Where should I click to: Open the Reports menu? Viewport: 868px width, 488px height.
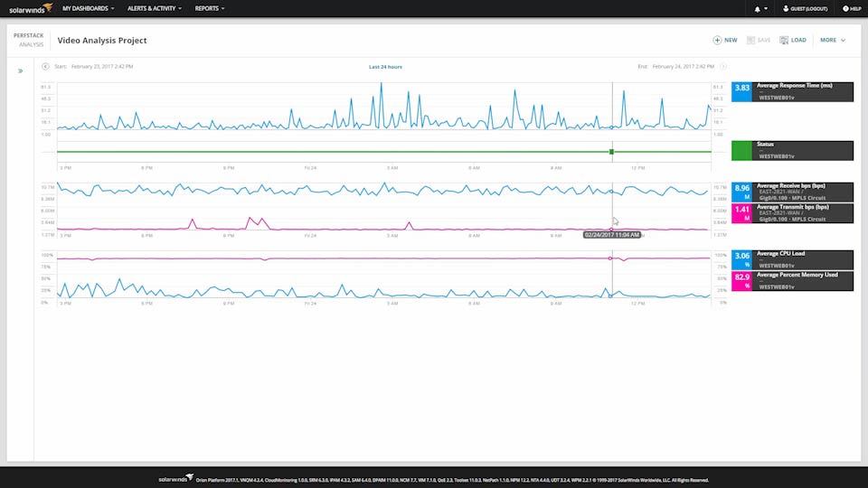209,8
